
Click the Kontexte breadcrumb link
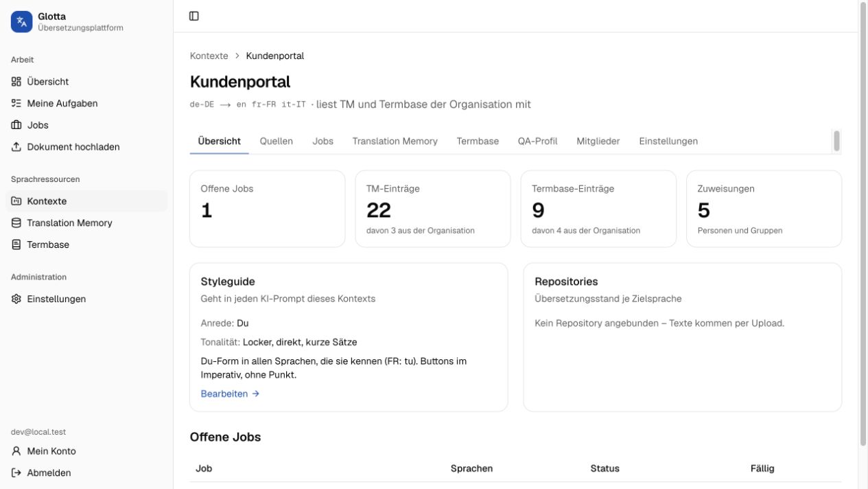pos(209,56)
